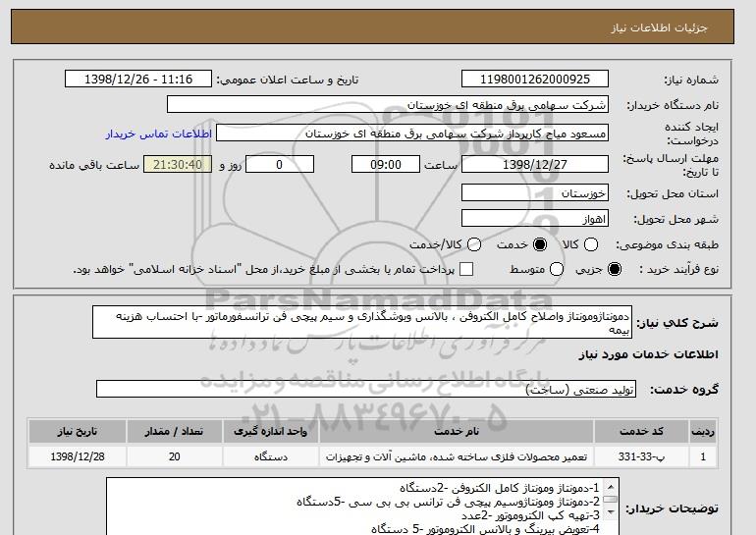Open the اطلاعات تماس خریدار link
Screen dimensions: 756x535
(x=159, y=134)
